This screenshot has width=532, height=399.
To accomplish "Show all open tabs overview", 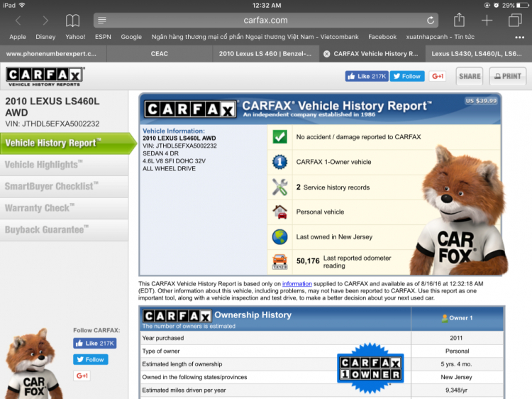I will click(515, 20).
